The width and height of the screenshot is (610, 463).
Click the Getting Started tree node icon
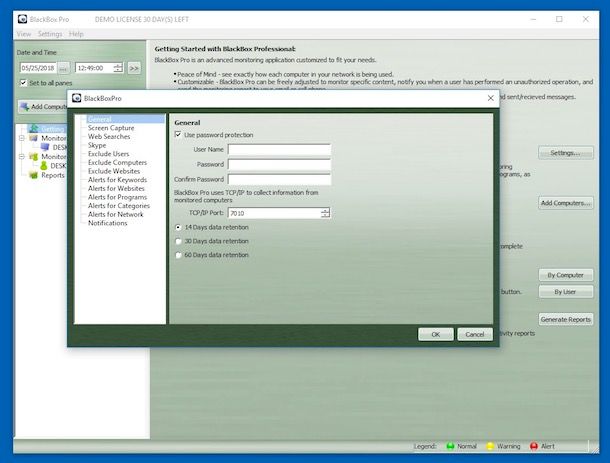click(x=34, y=128)
